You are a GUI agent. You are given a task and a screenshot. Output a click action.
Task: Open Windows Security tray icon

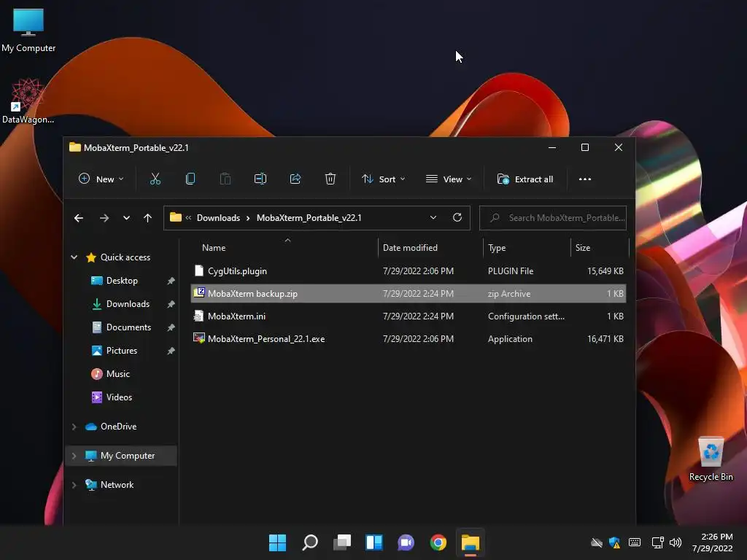coord(614,542)
